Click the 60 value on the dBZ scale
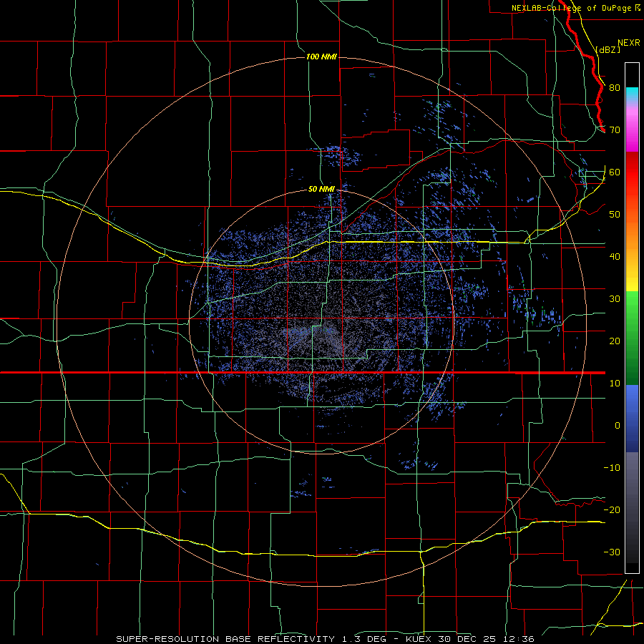The height and width of the screenshot is (644, 644). 615,172
